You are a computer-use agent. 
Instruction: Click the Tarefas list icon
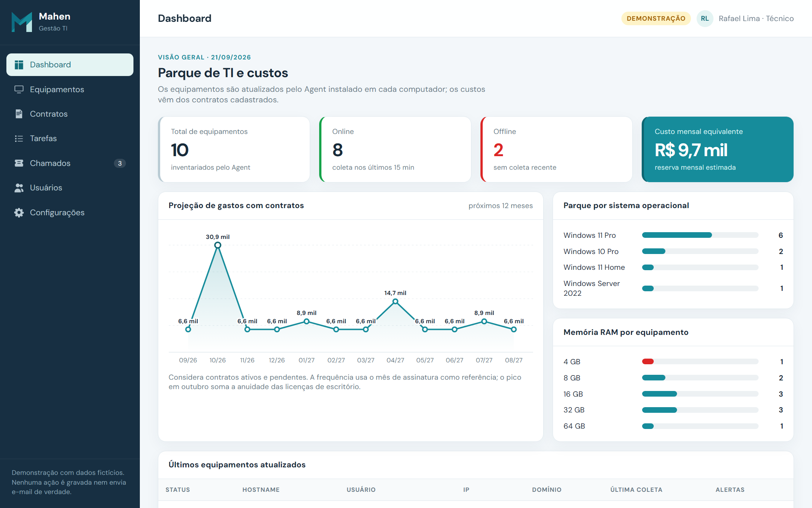[19, 138]
